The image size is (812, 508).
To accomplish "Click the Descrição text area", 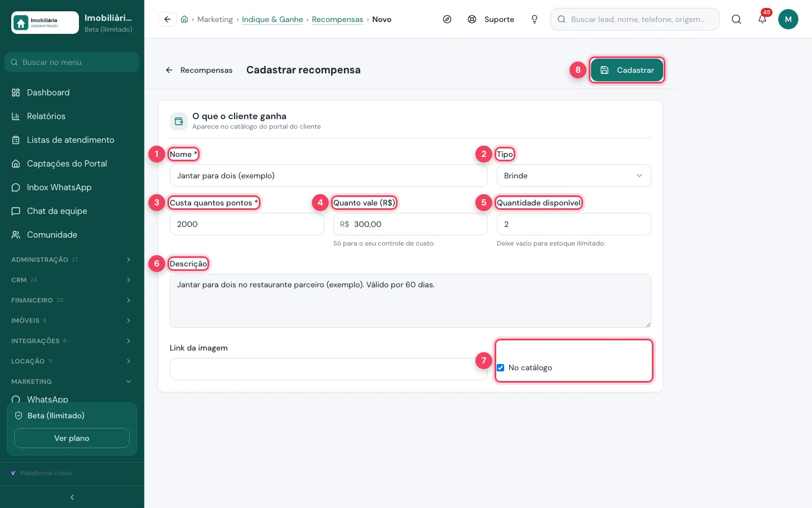I will (x=411, y=301).
